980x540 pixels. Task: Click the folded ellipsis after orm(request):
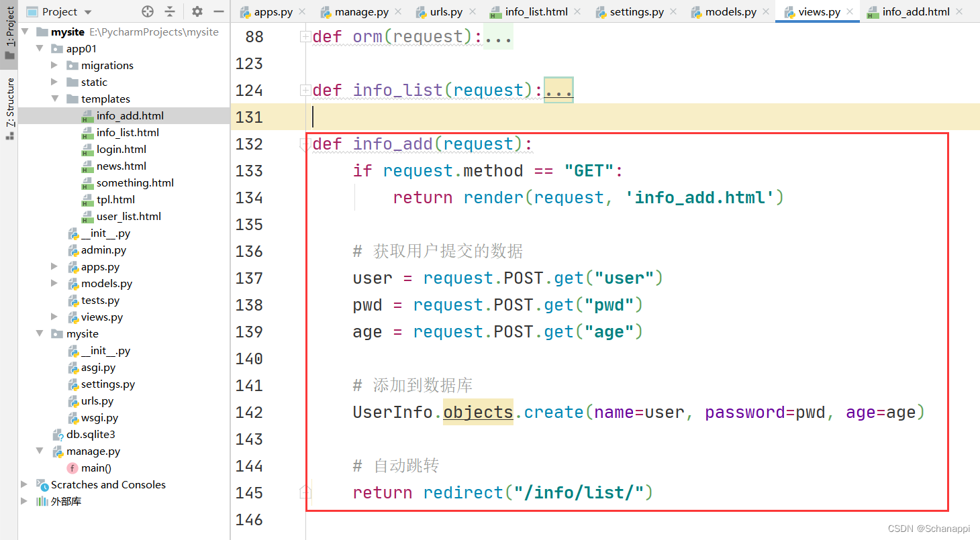498,37
